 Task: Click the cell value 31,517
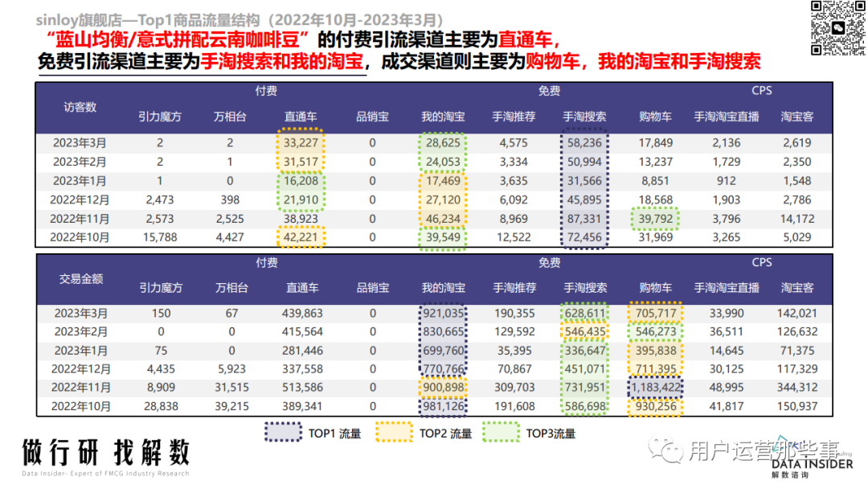point(301,162)
